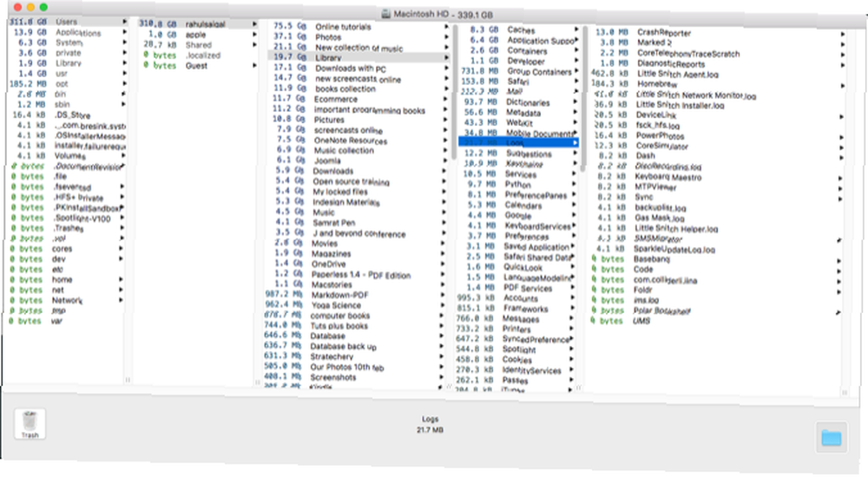Viewport: 868px width, 477px height.
Task: Select the Indesign Materials folder
Action: pyautogui.click(x=357, y=202)
